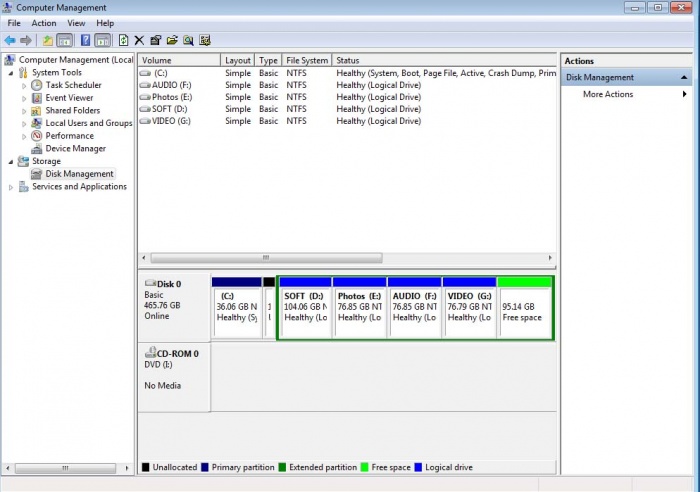
Task: Open the View menu
Action: point(76,23)
